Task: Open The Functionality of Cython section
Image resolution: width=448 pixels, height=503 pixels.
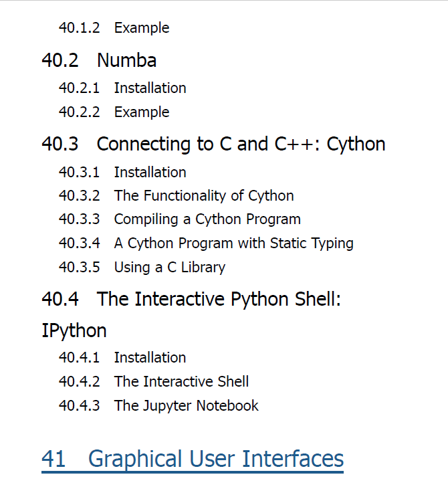Action: pos(204,196)
